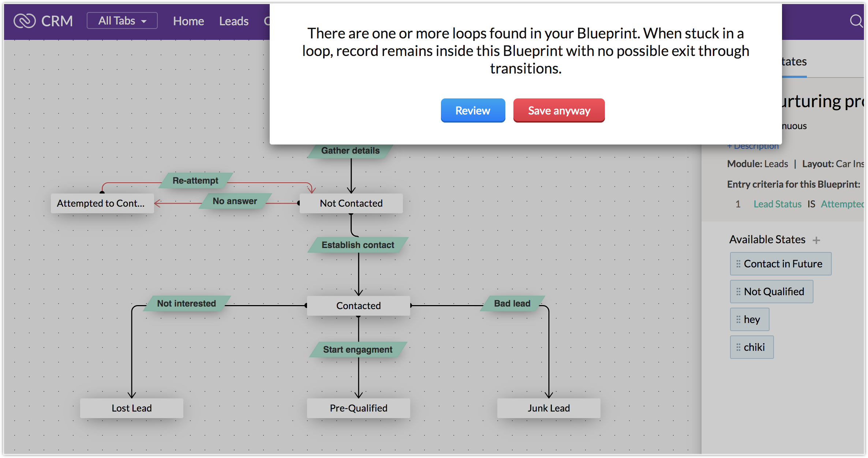This screenshot has height=458, width=868.
Task: Open the Leads tab
Action: pos(234,21)
